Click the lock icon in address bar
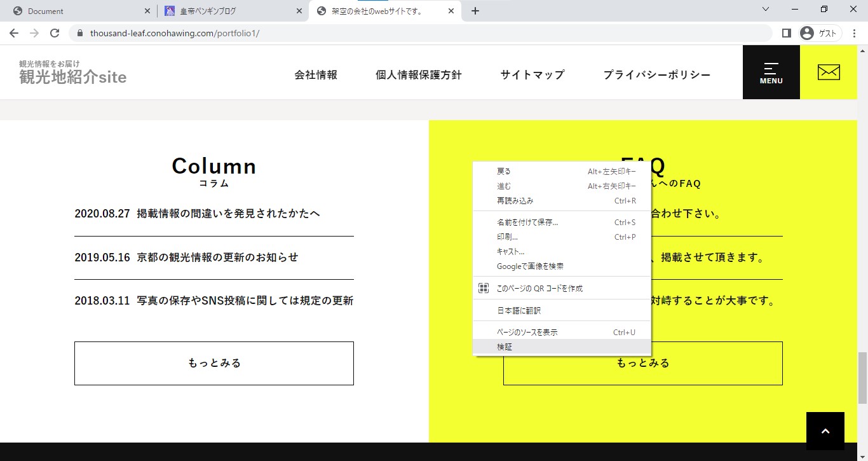The height and width of the screenshot is (461, 868). (x=80, y=33)
